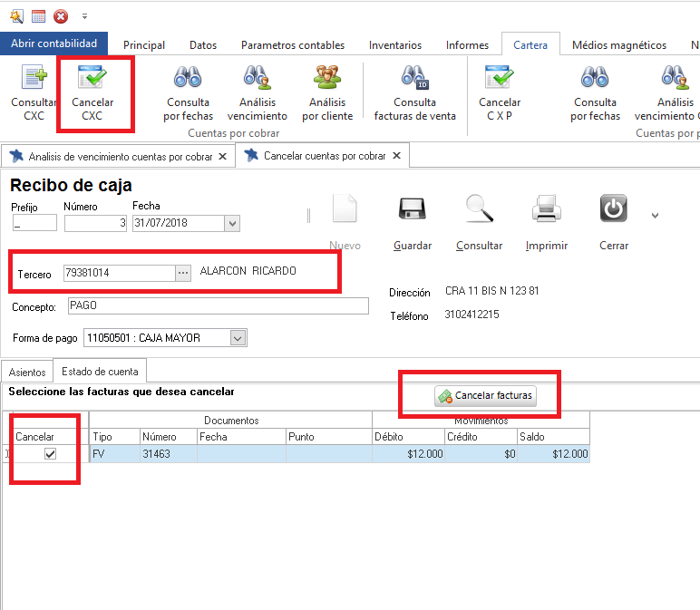Screen dimensions: 700x610
Task: Click the Consultar magnifier icon
Action: [479, 210]
